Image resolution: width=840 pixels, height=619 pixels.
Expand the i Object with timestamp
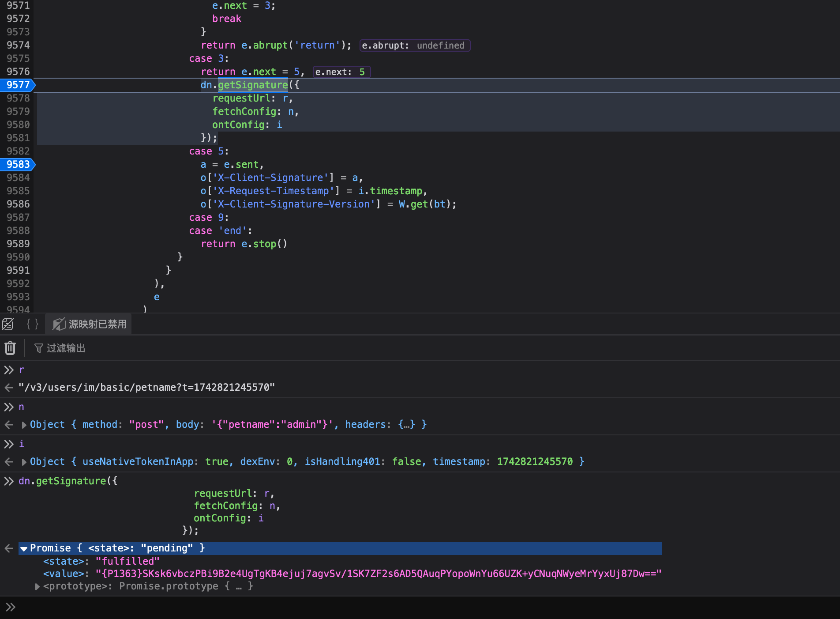(24, 462)
